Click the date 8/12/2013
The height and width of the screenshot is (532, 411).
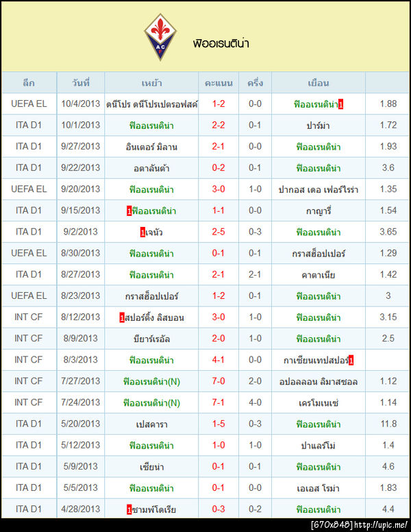(81, 317)
